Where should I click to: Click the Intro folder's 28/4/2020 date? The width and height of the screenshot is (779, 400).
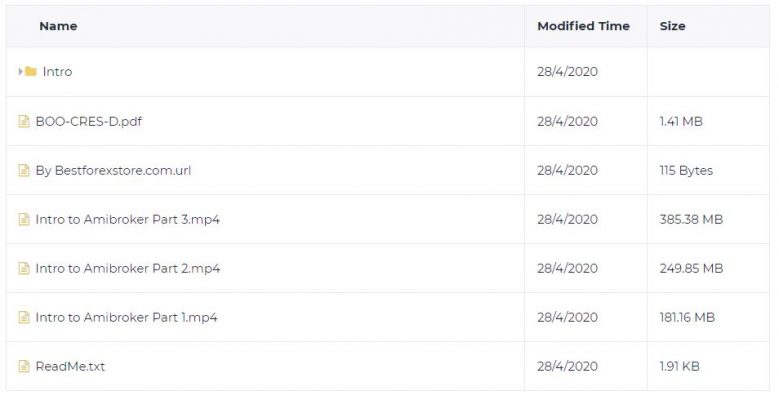click(567, 72)
